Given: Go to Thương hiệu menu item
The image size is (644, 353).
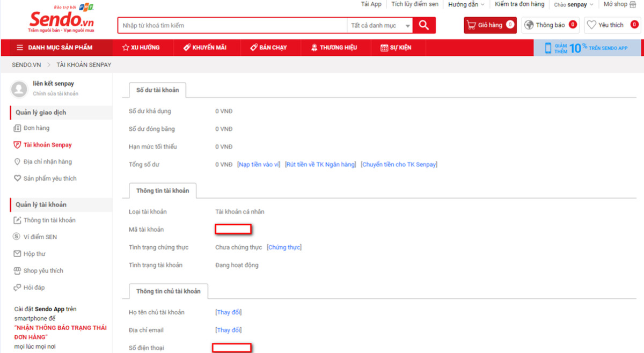Looking at the screenshot, I should pos(334,48).
